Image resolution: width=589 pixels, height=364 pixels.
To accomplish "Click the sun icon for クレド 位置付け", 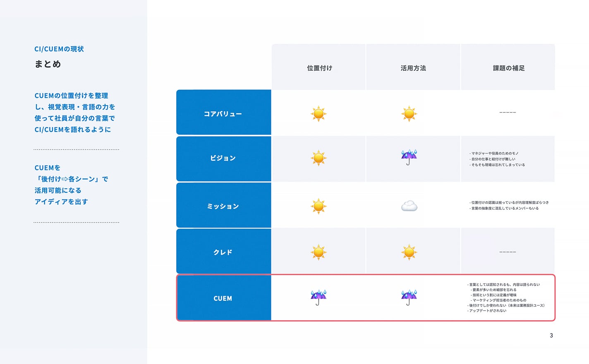I will click(318, 252).
